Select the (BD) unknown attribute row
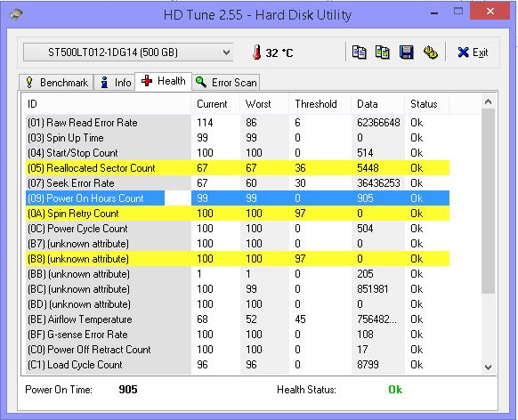The height and width of the screenshot is (420, 518). pyautogui.click(x=238, y=304)
